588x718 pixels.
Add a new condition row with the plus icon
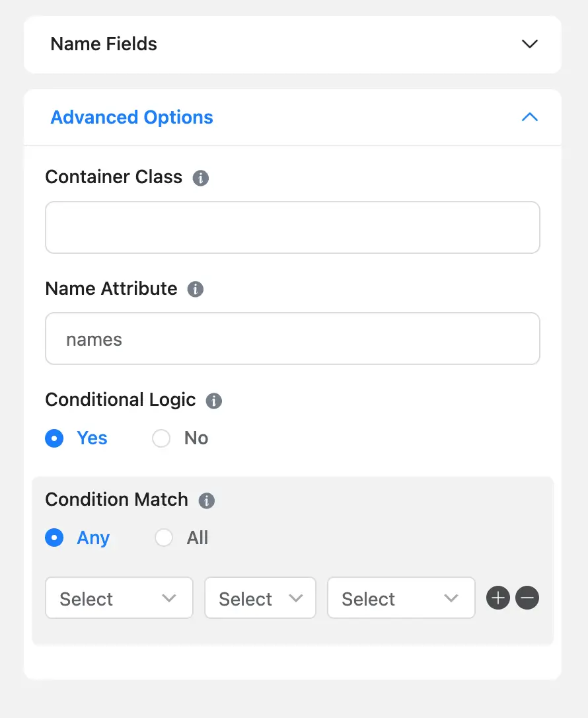[x=497, y=598]
